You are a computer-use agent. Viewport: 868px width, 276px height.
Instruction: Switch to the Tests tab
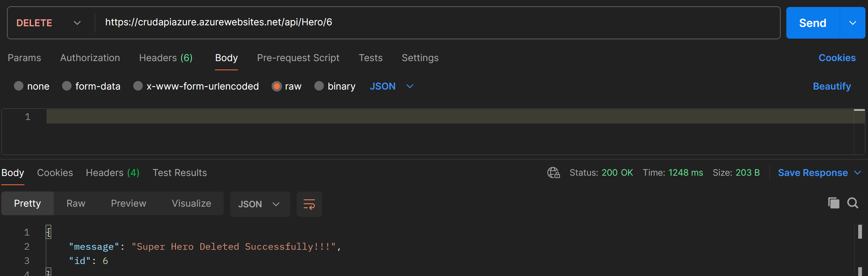tap(371, 58)
